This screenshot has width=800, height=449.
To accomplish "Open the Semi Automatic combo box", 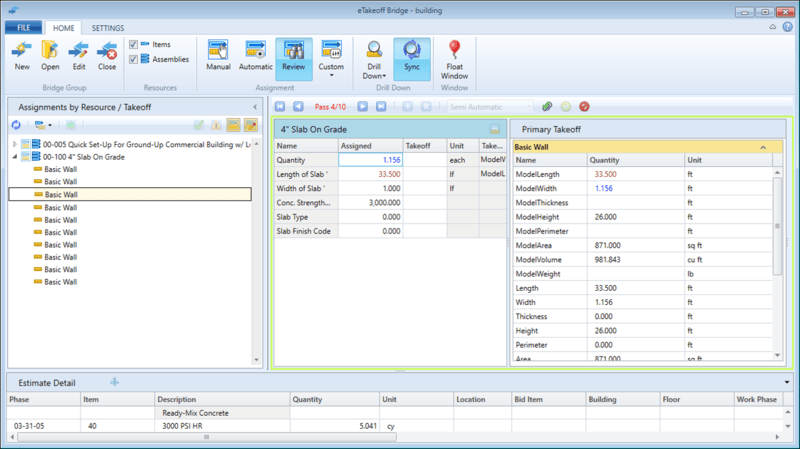I will click(490, 107).
